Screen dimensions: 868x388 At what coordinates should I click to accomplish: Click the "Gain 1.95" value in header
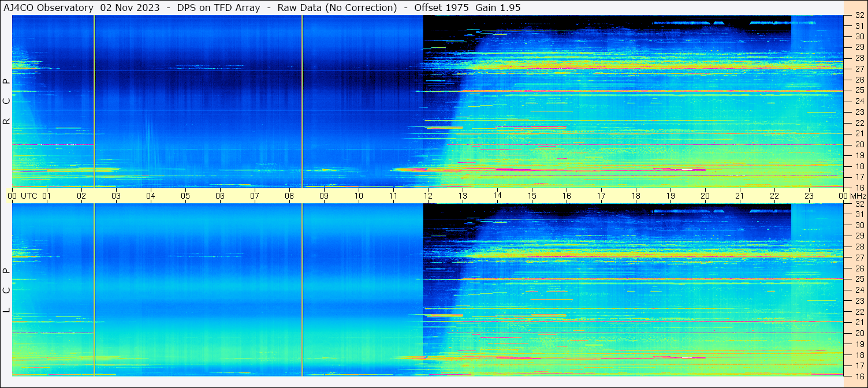(498, 8)
